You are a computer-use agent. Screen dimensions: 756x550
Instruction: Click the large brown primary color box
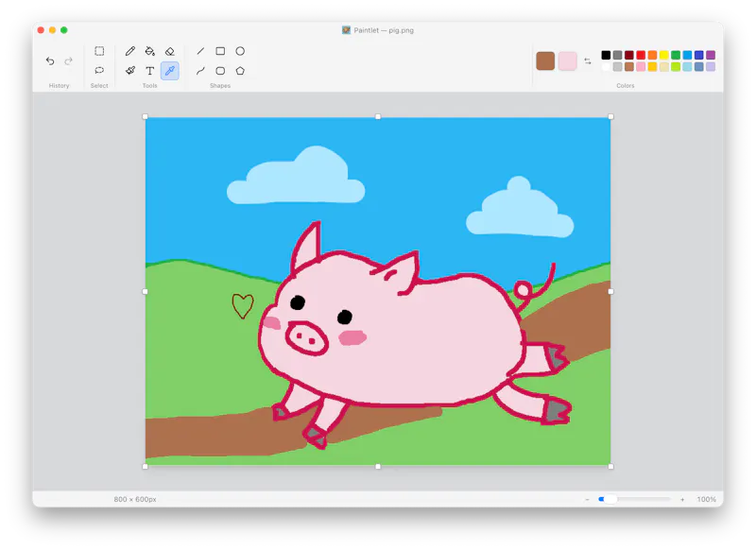pos(545,60)
